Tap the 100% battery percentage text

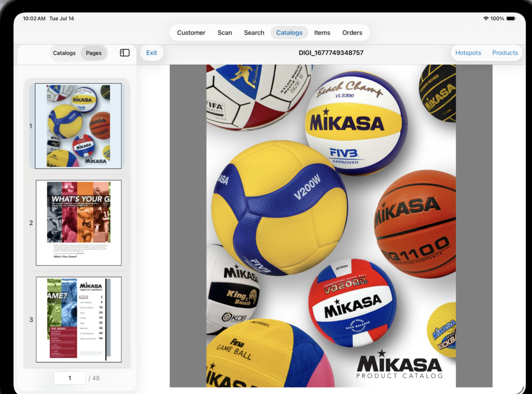(x=497, y=18)
